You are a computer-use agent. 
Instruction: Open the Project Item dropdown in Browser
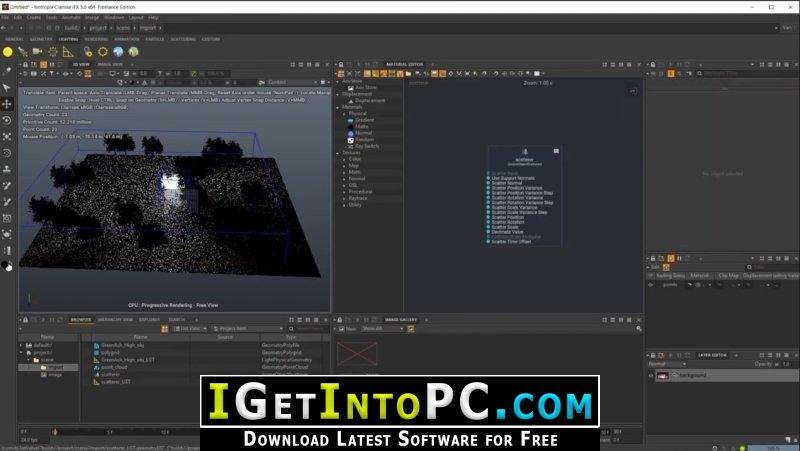click(247, 329)
